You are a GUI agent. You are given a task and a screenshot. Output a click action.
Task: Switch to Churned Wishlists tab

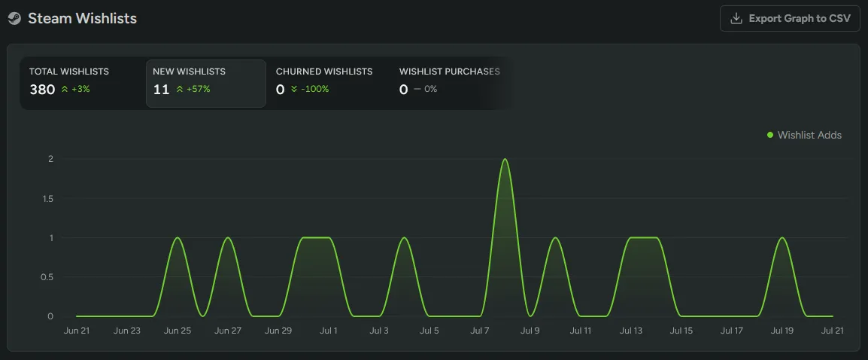click(329, 83)
